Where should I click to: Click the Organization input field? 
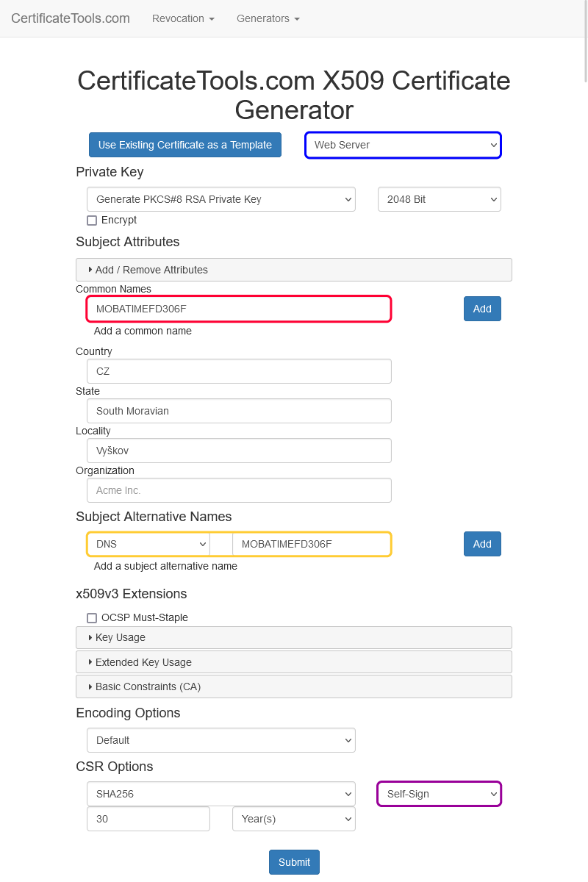click(x=239, y=490)
